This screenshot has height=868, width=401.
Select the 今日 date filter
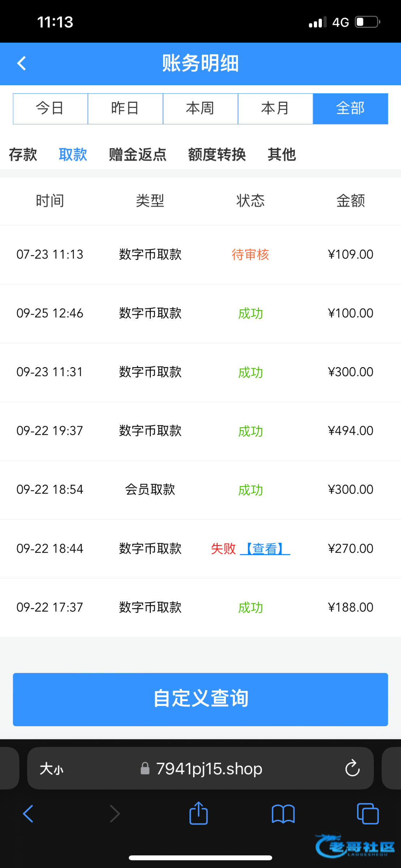(x=50, y=109)
